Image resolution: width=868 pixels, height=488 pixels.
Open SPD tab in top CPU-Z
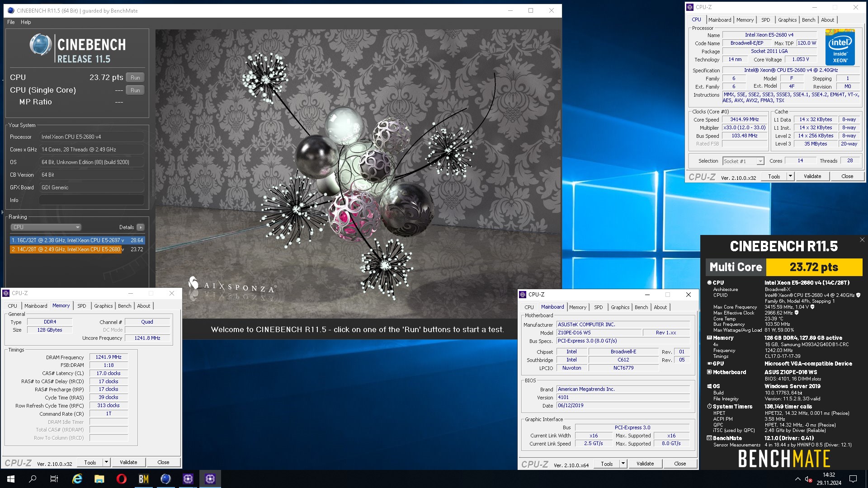point(765,20)
